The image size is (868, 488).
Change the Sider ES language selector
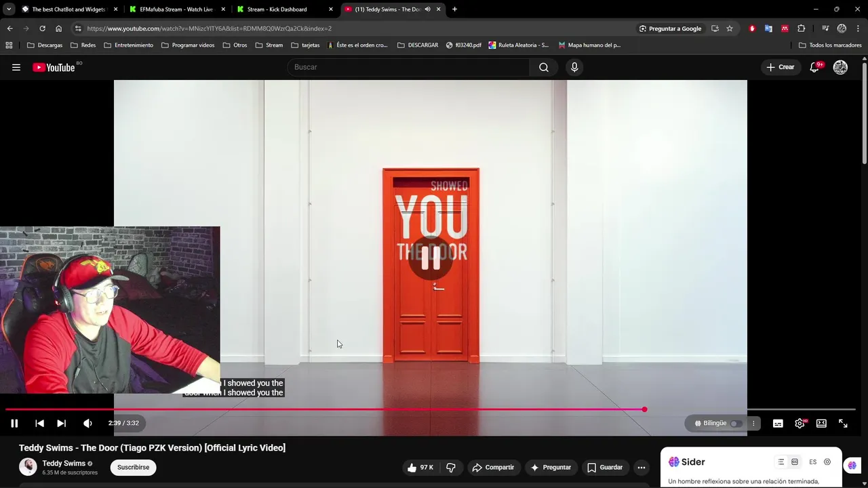pyautogui.click(x=812, y=462)
